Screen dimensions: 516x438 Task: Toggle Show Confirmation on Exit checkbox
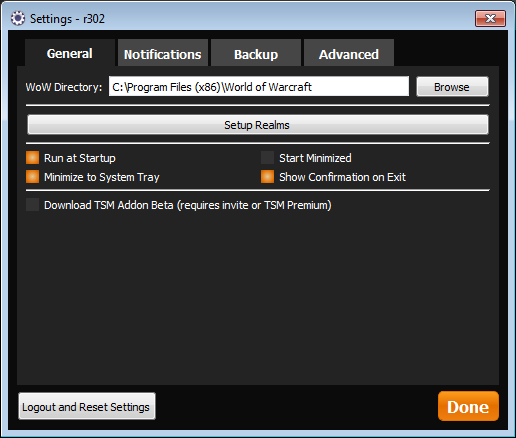(267, 177)
